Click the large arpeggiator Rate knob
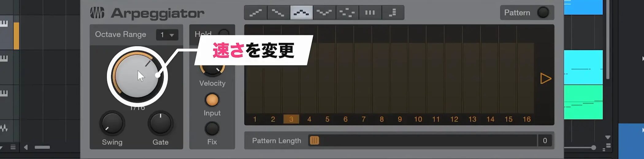Image resolution: width=644 pixels, height=159 pixels. (137, 76)
